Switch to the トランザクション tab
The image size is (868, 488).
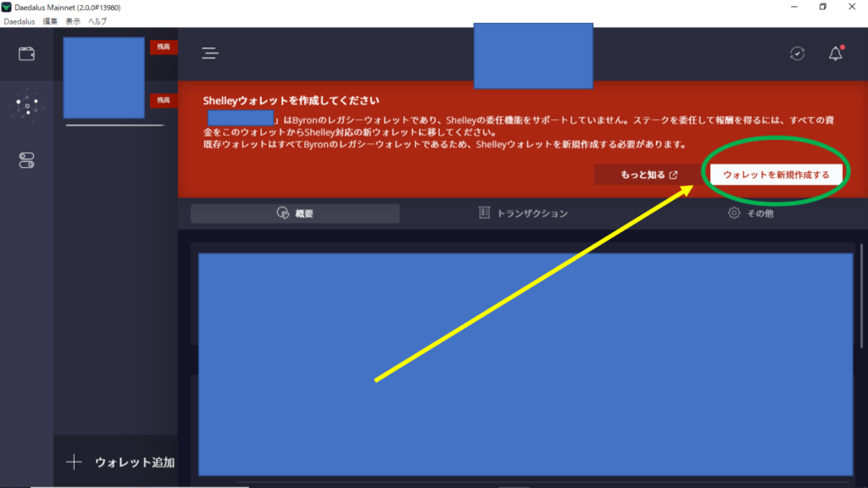tap(523, 213)
